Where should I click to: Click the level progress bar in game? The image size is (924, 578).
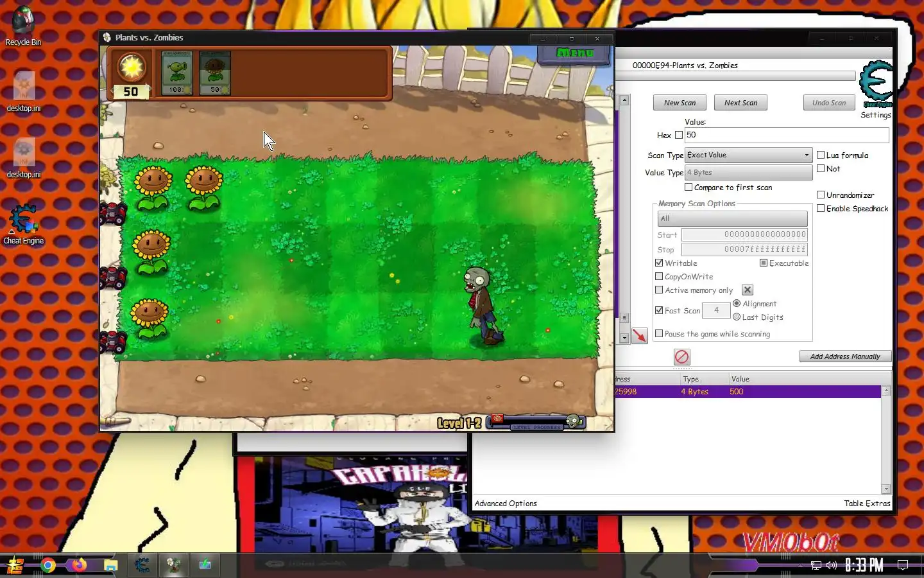tap(536, 422)
